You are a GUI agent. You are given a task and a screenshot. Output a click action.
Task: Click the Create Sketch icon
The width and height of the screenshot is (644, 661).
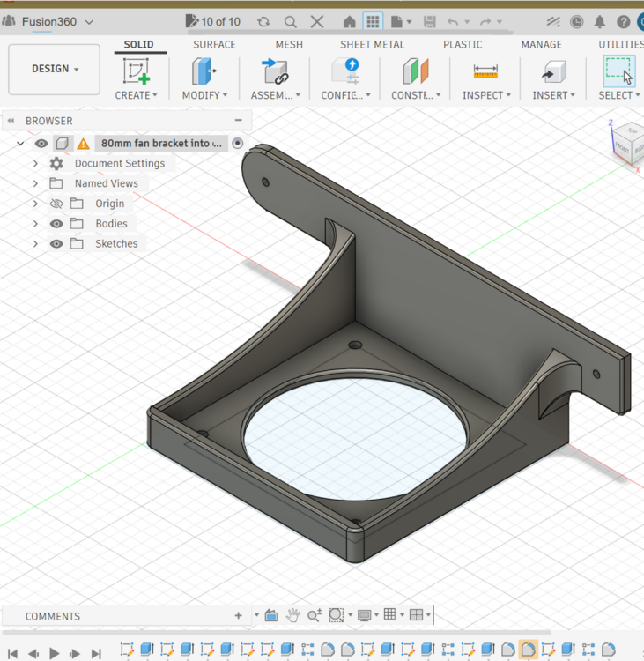[x=137, y=71]
